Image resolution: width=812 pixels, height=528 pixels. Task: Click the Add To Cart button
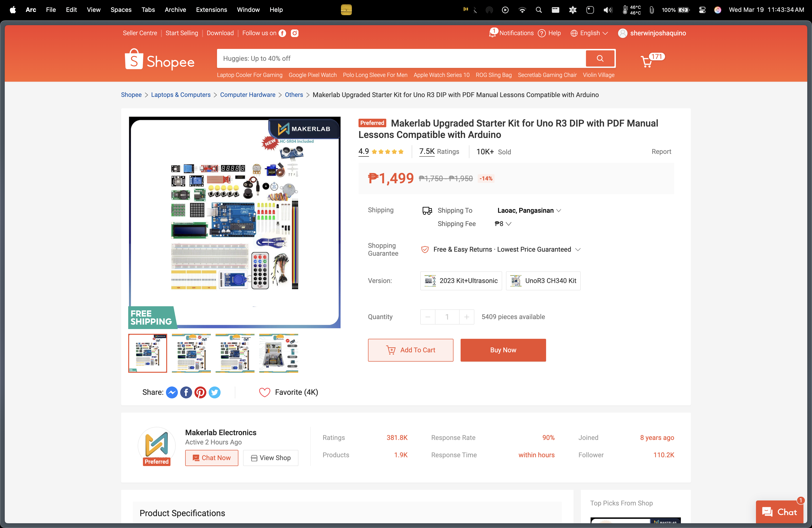[x=411, y=350]
